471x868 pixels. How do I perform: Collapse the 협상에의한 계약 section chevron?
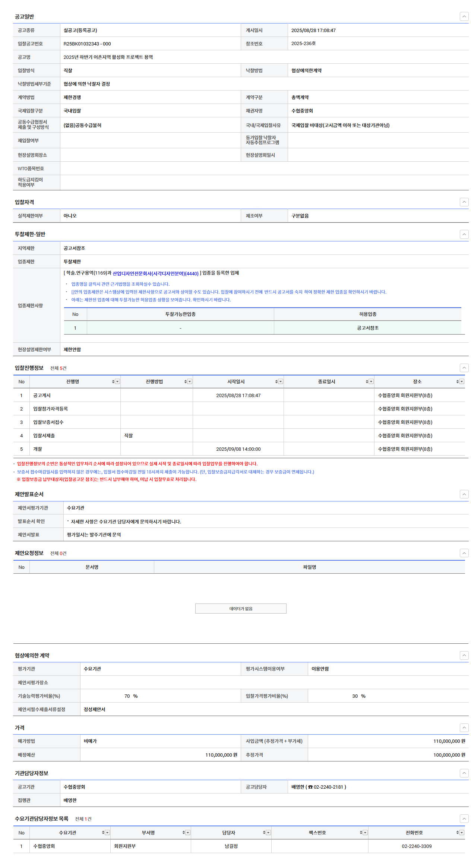[x=464, y=655]
